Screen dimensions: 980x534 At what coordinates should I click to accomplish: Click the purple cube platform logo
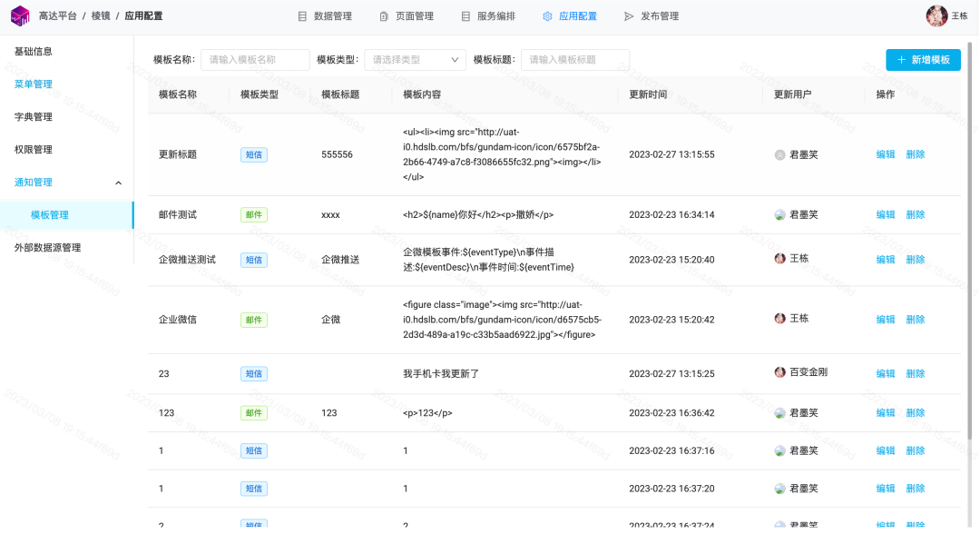coord(20,15)
